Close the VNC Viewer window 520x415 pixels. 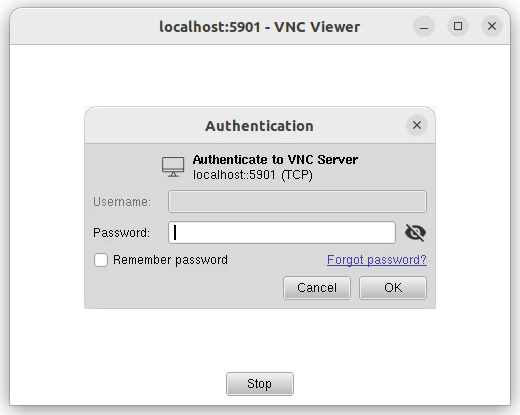492,26
